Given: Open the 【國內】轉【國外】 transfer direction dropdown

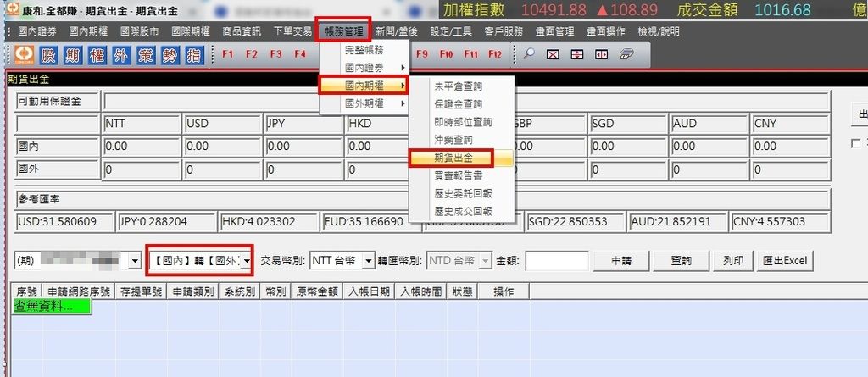Looking at the screenshot, I should [247, 260].
